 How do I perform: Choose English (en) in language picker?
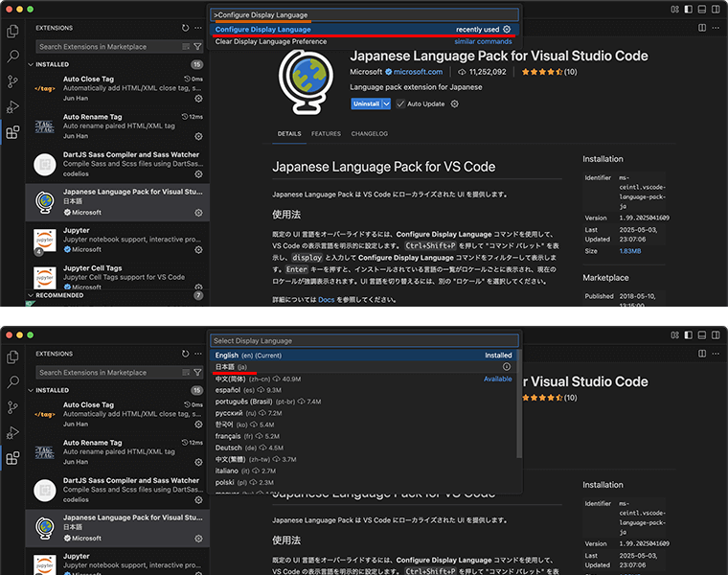[364, 356]
